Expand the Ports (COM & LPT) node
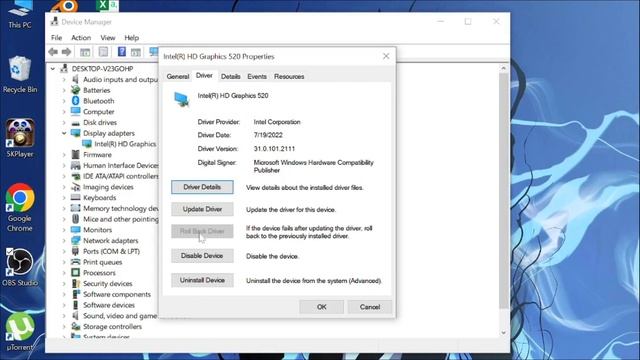This screenshot has height=360, width=640. coord(64,251)
